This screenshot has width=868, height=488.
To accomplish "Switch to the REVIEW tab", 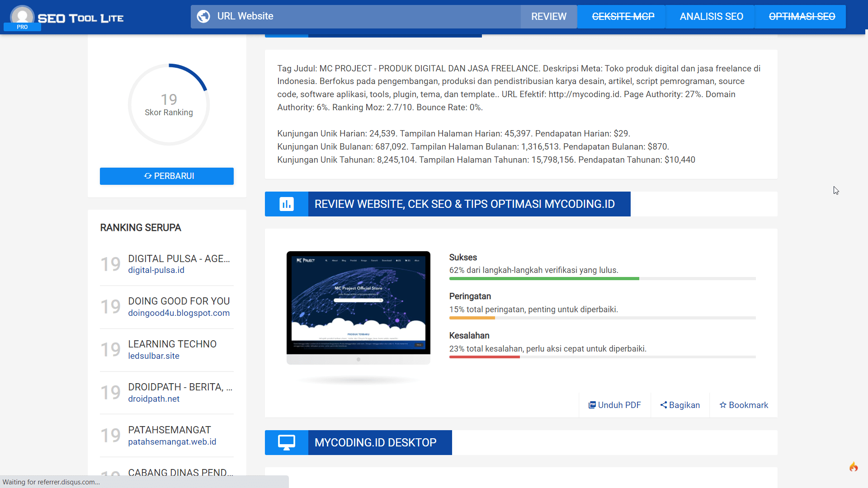I will tap(548, 16).
